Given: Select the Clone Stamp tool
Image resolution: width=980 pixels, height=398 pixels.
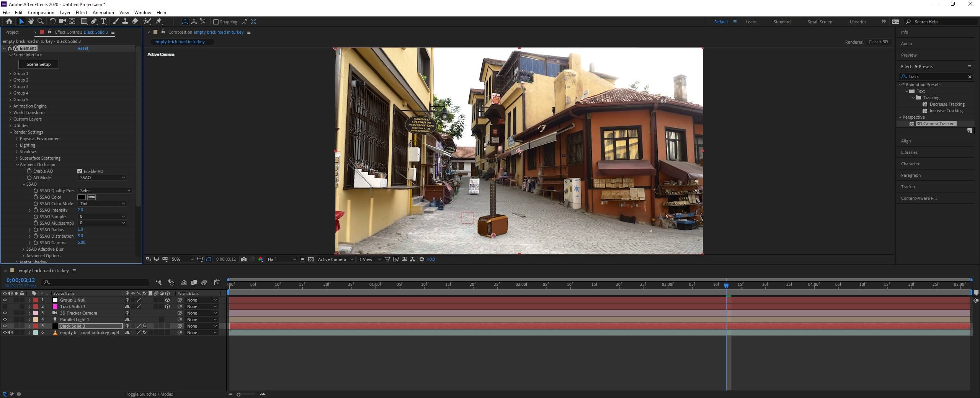Looking at the screenshot, I should click(125, 21).
